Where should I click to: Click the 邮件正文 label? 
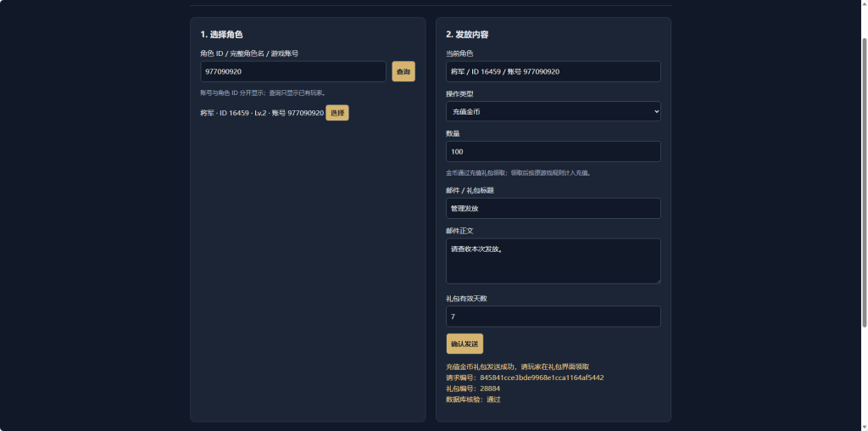459,231
